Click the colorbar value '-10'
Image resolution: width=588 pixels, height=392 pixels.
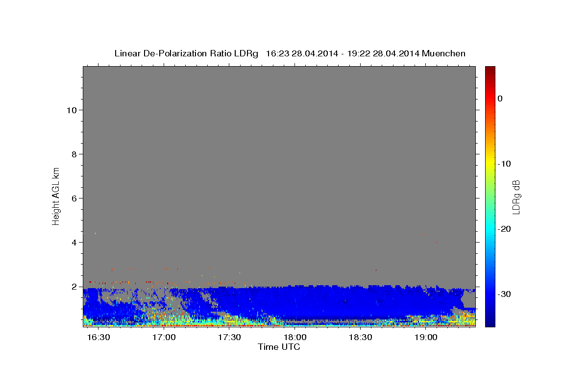504,164
